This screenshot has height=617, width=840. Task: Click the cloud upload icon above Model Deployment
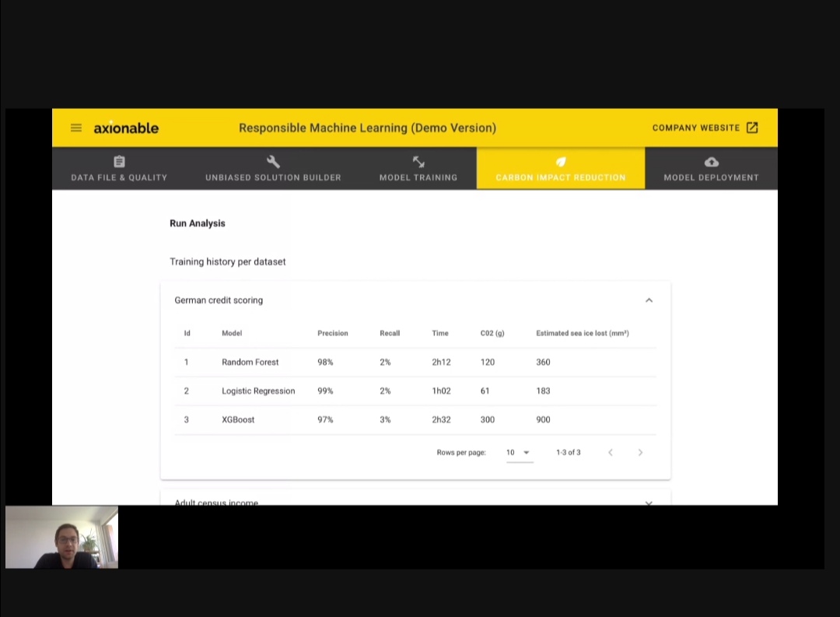click(x=712, y=161)
